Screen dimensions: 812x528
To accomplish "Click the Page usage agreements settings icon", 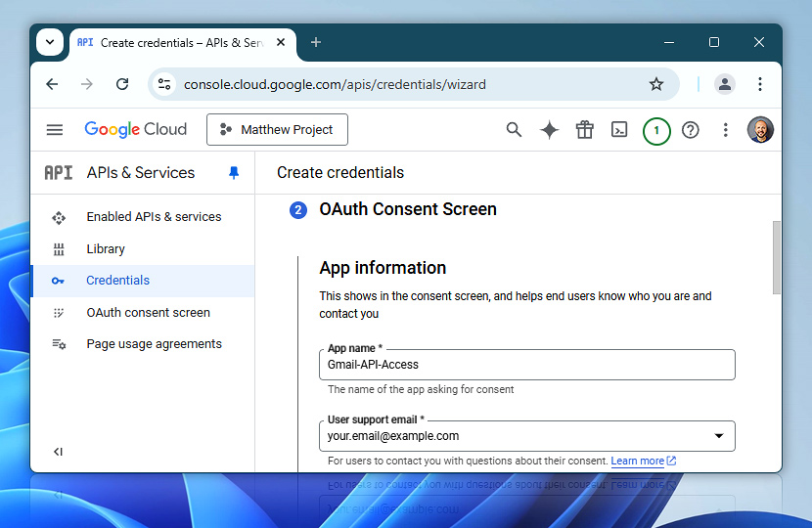I will click(59, 344).
